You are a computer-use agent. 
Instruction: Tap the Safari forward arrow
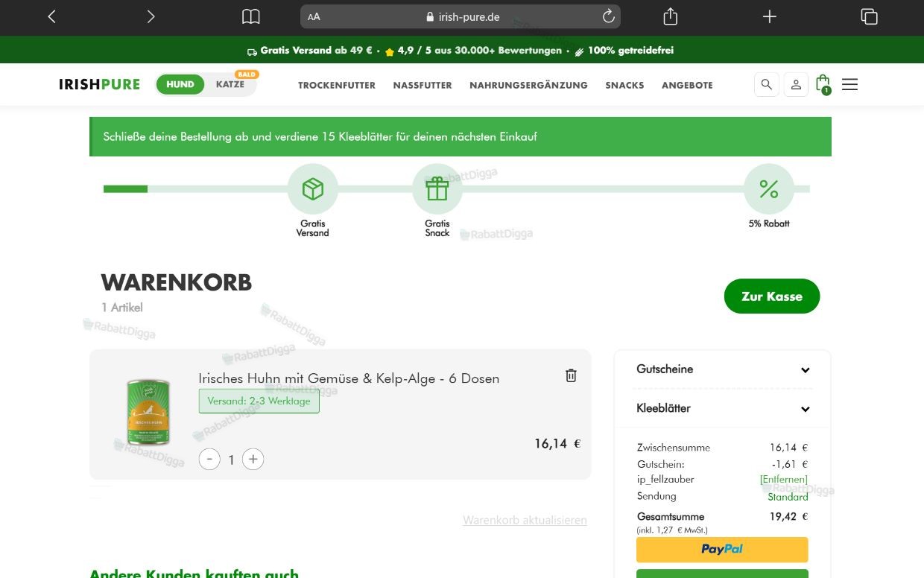pyautogui.click(x=151, y=16)
